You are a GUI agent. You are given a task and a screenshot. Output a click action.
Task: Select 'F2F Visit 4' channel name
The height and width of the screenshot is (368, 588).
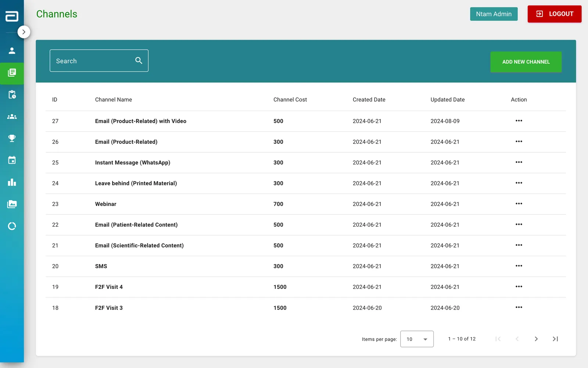(x=109, y=287)
